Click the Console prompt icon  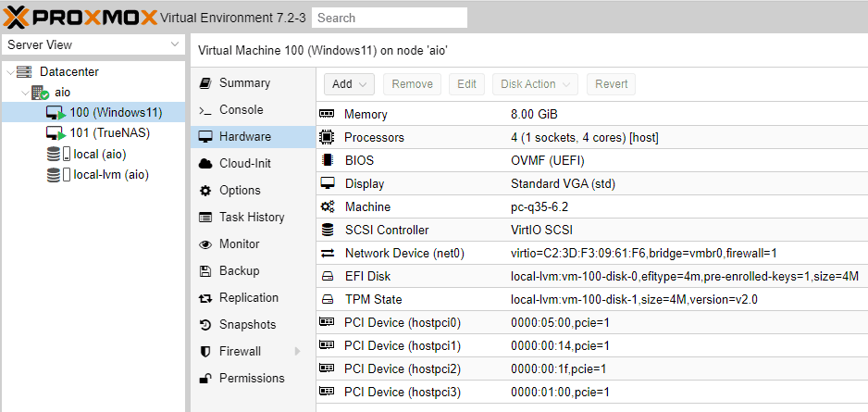tap(205, 110)
